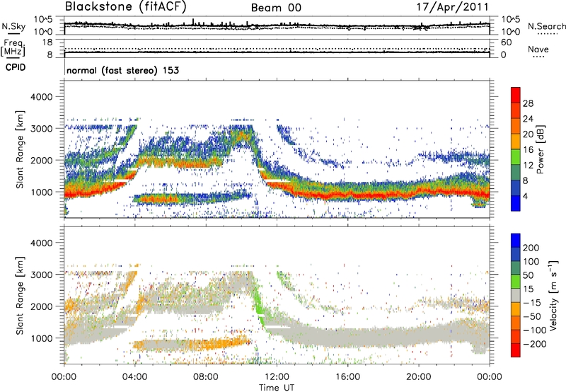Screen dimensions: 566x392
Task: Click the '1000' tick on velocity panel
Action: click(x=41, y=338)
